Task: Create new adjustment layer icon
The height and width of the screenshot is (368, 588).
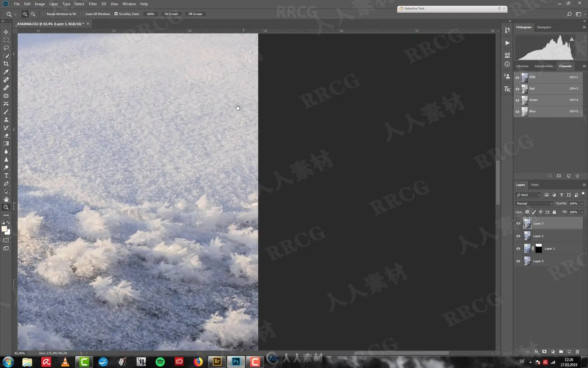Action: tap(553, 352)
